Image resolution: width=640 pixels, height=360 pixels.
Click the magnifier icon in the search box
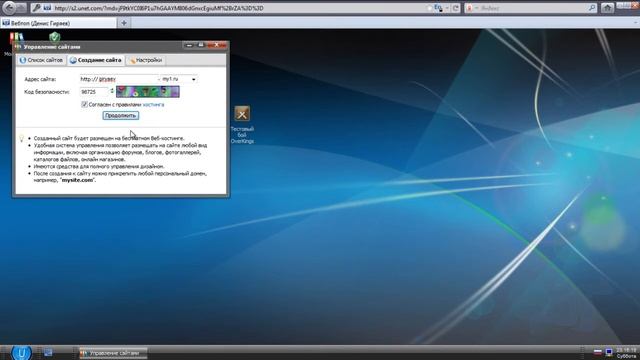coord(592,8)
